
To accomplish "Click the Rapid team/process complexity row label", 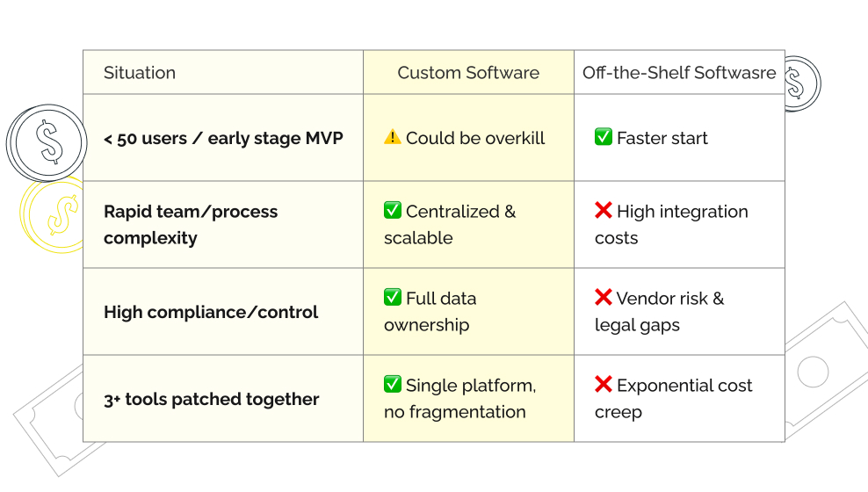I will coord(191,225).
